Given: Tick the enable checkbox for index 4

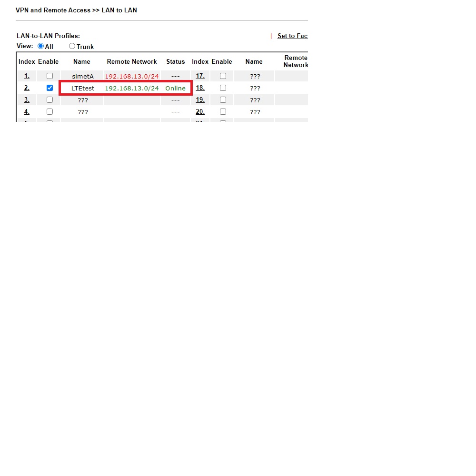Looking at the screenshot, I should coord(50,112).
